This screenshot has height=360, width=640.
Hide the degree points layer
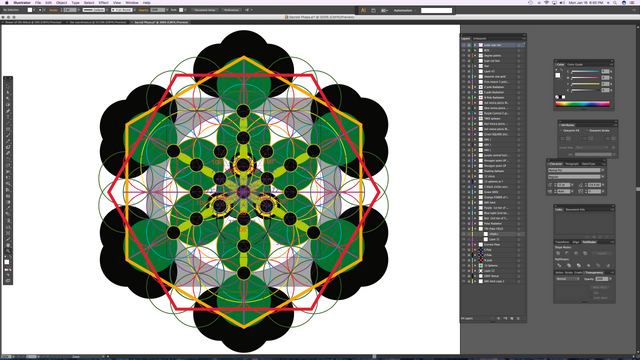[x=463, y=56]
